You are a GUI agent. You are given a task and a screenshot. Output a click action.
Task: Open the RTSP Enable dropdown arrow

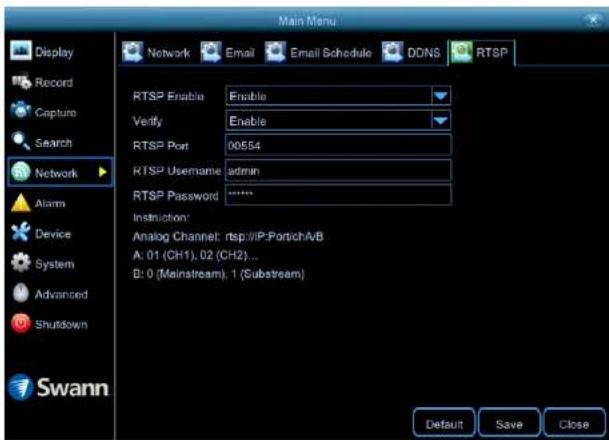pyautogui.click(x=440, y=96)
